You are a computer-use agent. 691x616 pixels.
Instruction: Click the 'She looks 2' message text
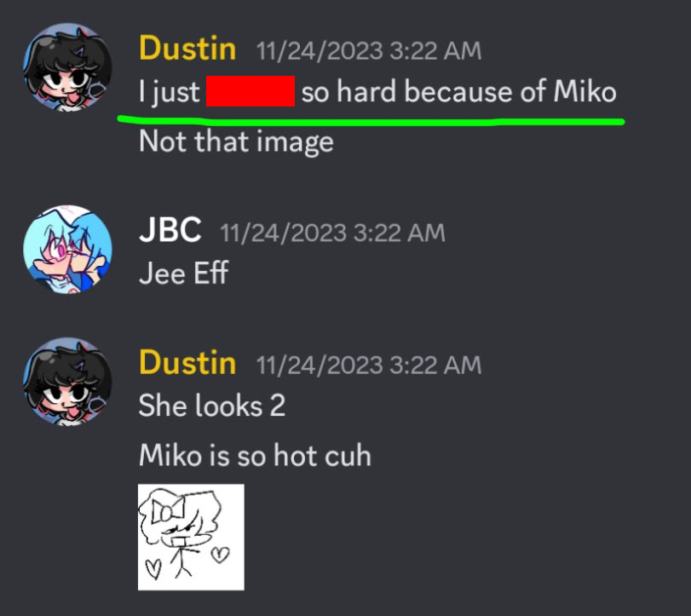(x=212, y=406)
